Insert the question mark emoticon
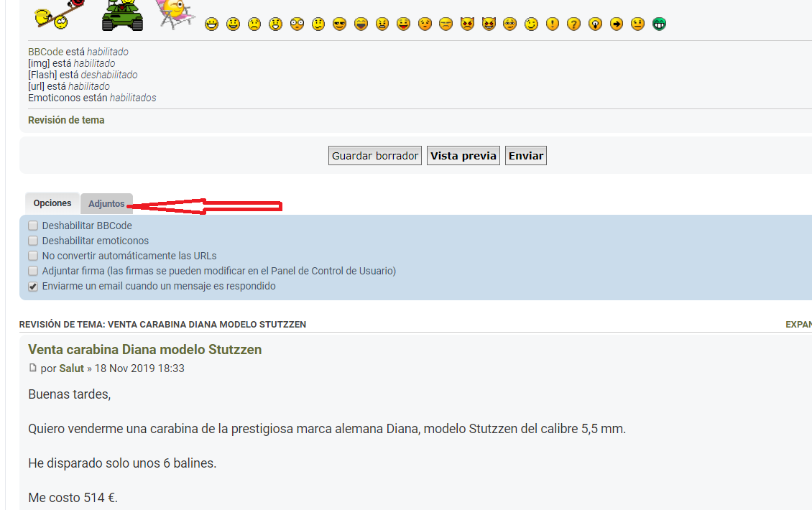This screenshot has height=510, width=812. click(x=573, y=24)
